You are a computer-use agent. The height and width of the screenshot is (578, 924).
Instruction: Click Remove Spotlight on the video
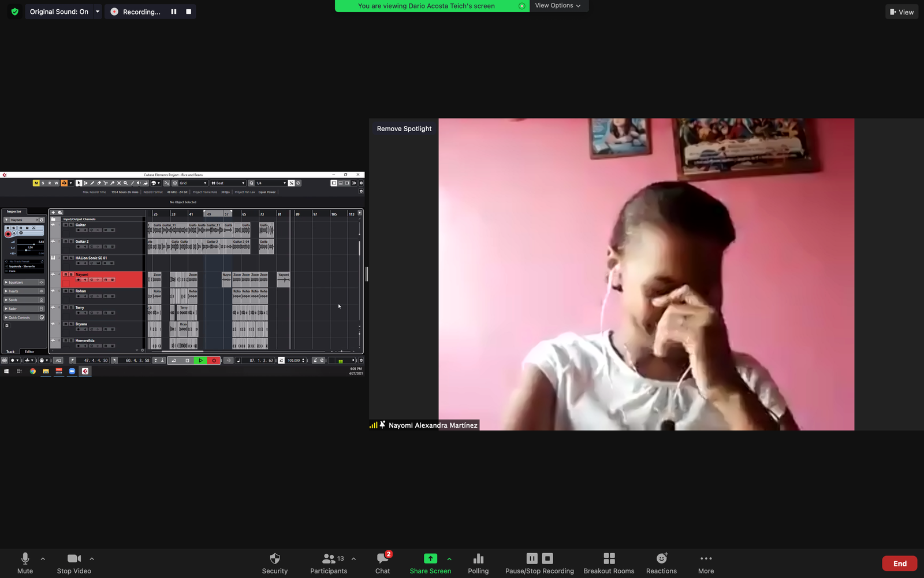404,129
